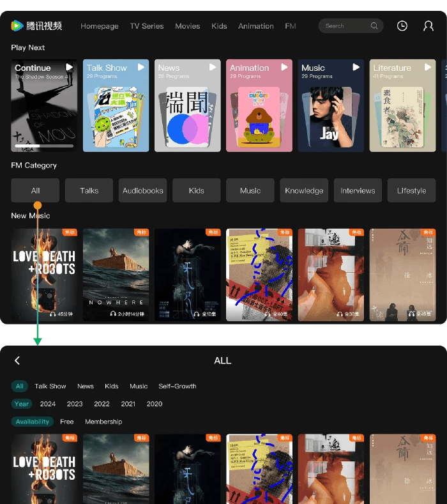Click the search magnifier icon
447x504 pixels.
[x=374, y=26]
